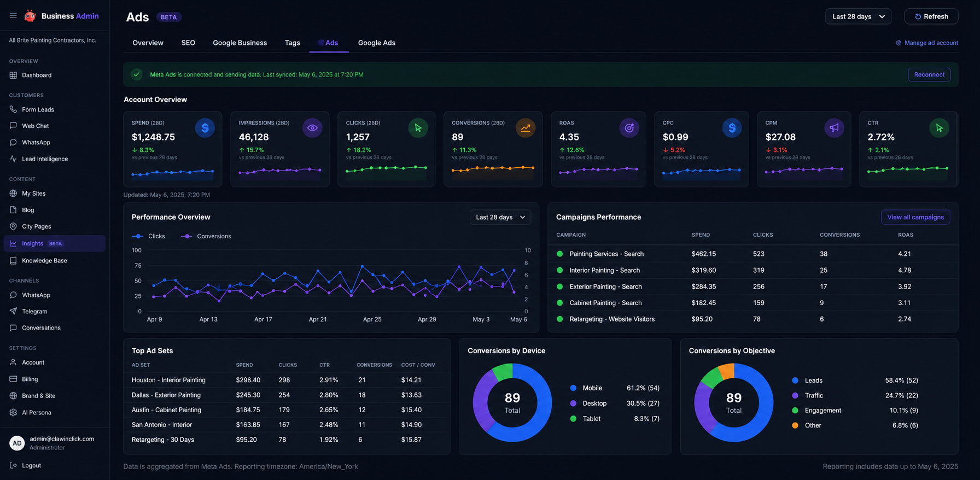Open WhatsApp under Channels in sidebar

(x=36, y=295)
